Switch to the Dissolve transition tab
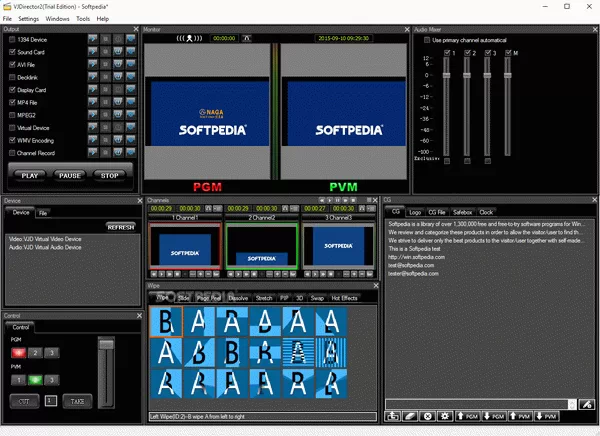The height and width of the screenshot is (436, 600). tap(238, 297)
